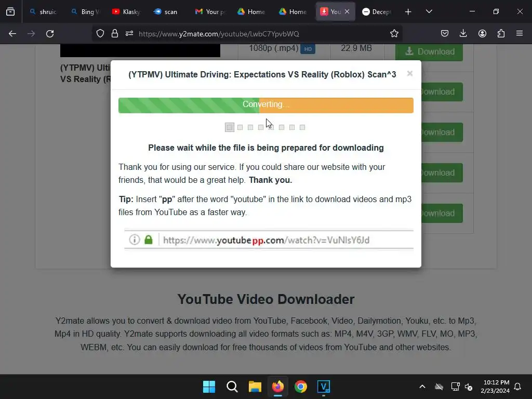Click the HD badge next to 1080p
The width and height of the screenshot is (532, 399).
308,49
